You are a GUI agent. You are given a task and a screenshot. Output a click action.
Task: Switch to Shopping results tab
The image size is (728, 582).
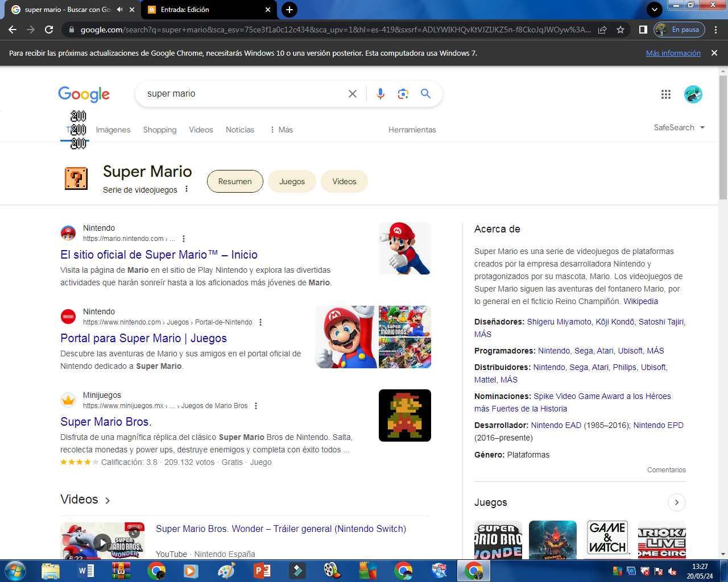pyautogui.click(x=160, y=130)
